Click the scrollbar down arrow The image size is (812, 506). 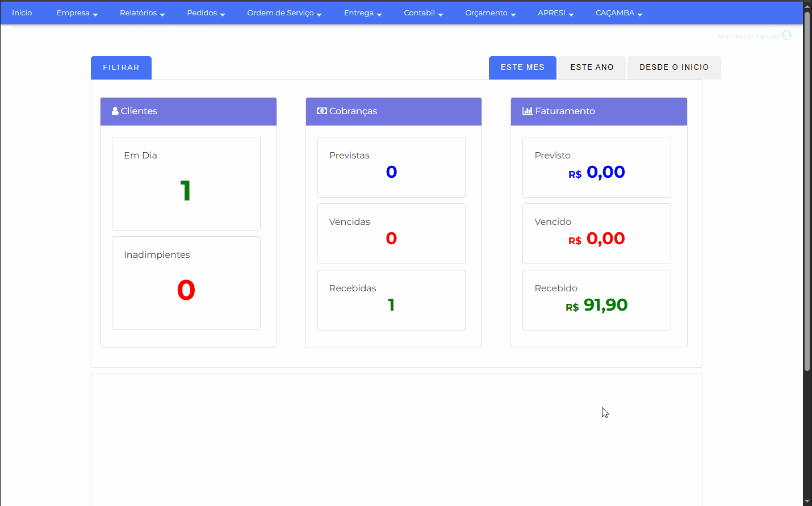(x=807, y=501)
